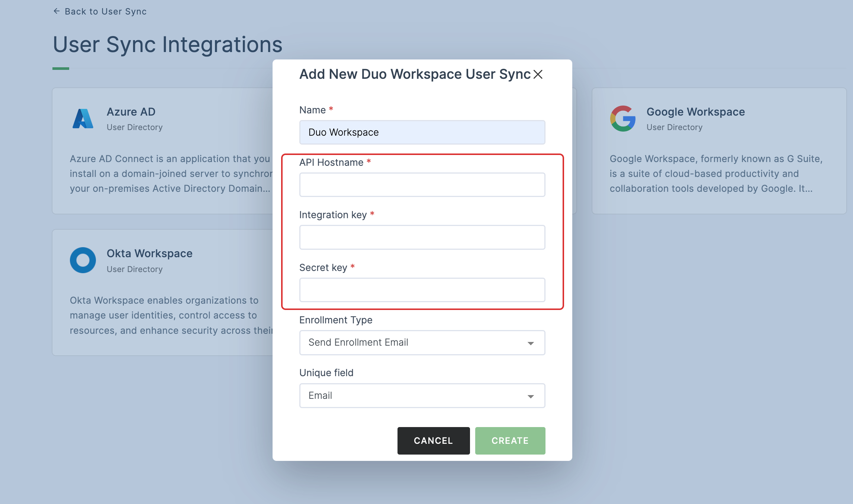Go back to User Sync

[100, 12]
